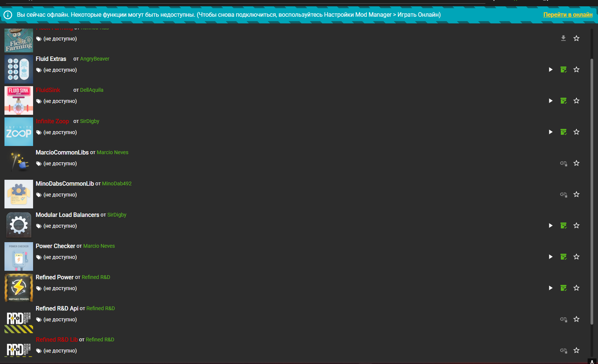Screen dimensions: 598x364
Task: Select the 'Refined R&D Api' mod title
Action: tap(57, 308)
